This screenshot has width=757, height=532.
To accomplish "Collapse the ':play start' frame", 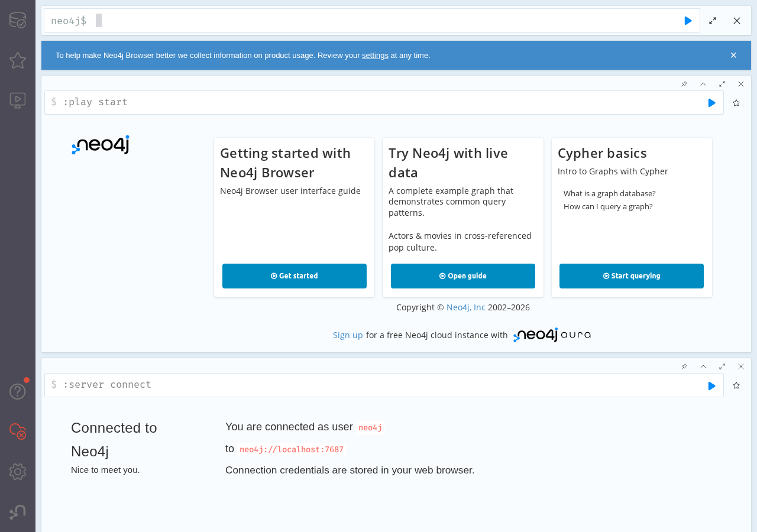I will 703,84.
